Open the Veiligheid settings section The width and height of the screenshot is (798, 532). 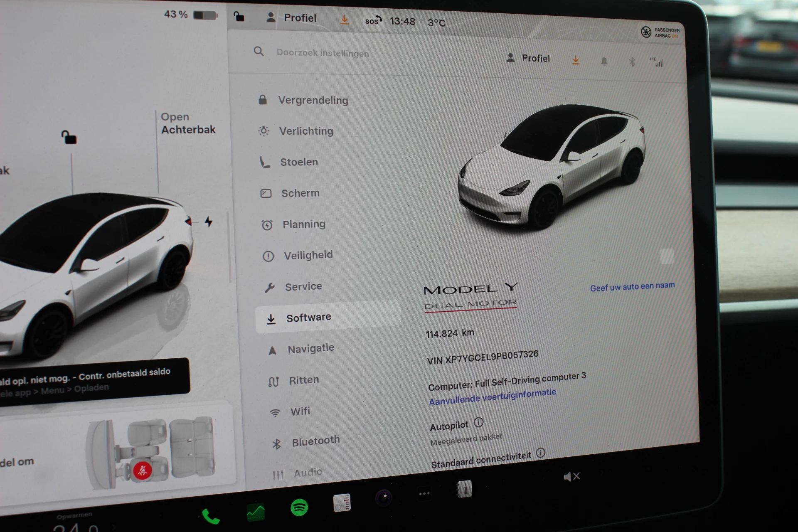[x=308, y=255]
